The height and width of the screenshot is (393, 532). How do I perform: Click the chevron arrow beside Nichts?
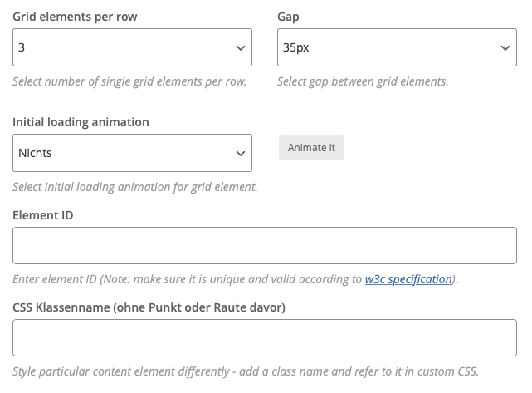click(241, 154)
